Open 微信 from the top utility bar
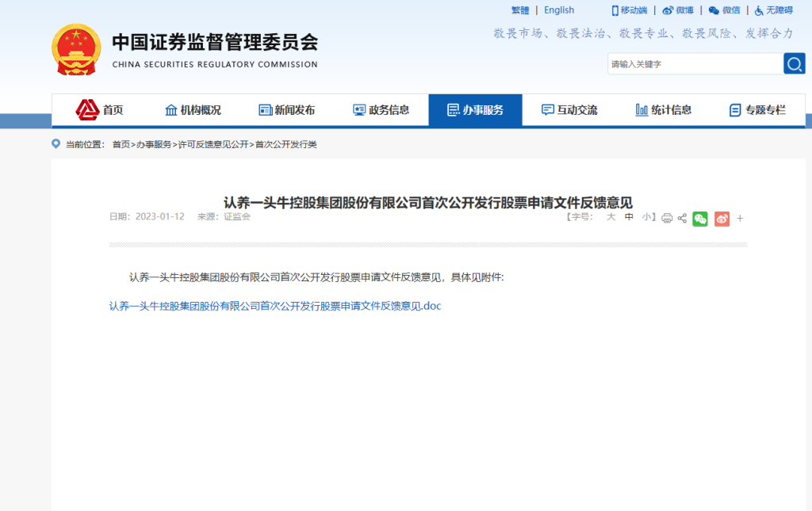Screen dimensions: 812x511 [724, 10]
